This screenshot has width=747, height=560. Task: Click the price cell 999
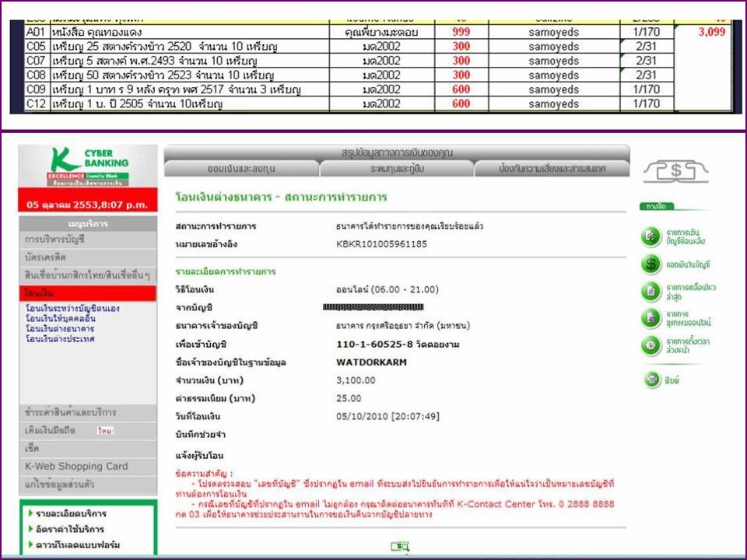tap(461, 32)
